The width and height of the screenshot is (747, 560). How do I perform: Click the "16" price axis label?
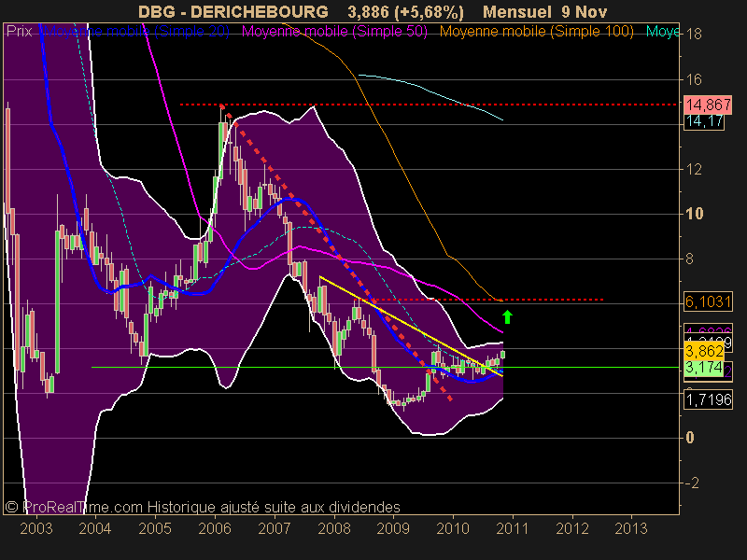(x=694, y=79)
